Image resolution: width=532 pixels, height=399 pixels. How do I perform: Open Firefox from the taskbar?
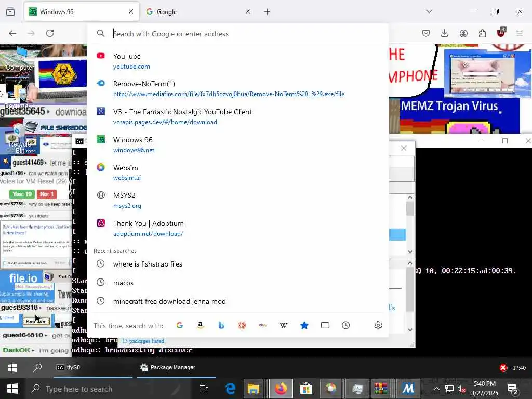pos(281,389)
